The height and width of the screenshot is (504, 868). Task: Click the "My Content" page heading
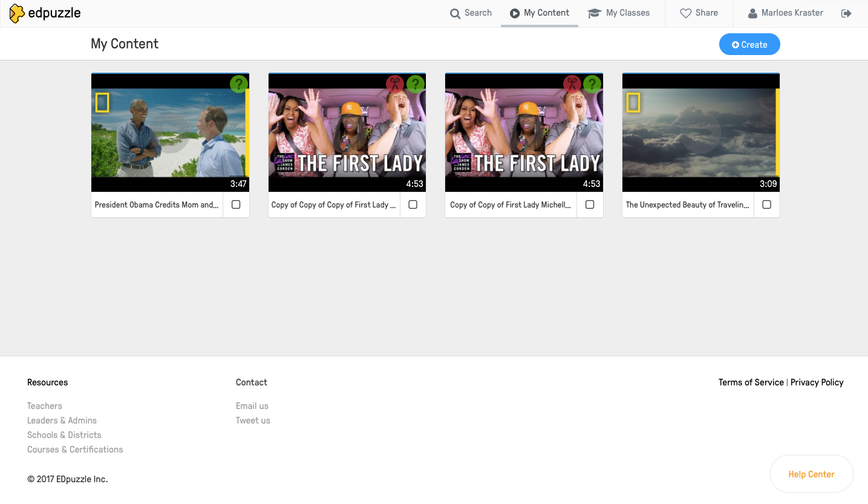click(125, 44)
